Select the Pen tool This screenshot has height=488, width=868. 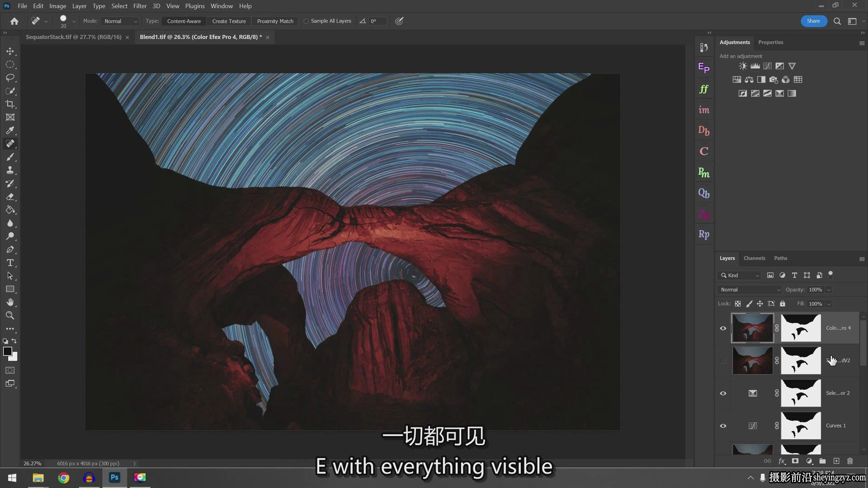(x=10, y=249)
